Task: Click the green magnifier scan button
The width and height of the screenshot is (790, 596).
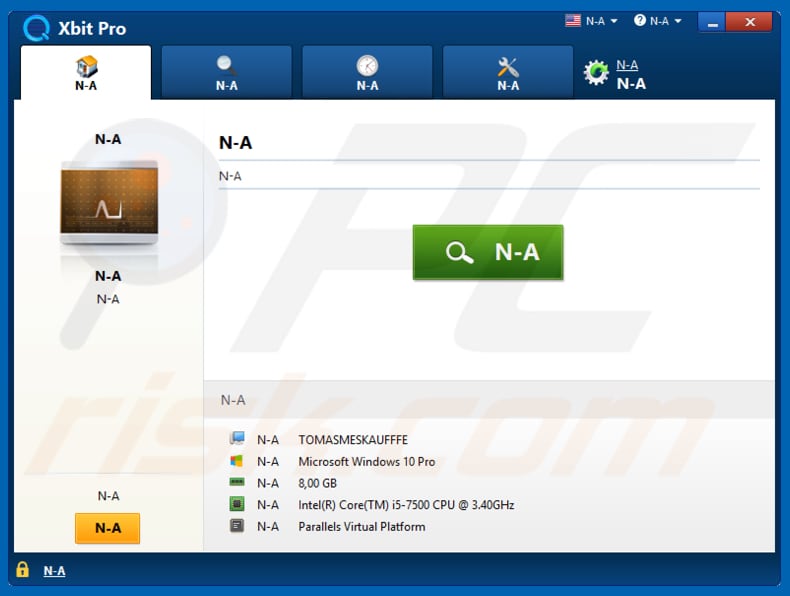Action: tap(488, 252)
